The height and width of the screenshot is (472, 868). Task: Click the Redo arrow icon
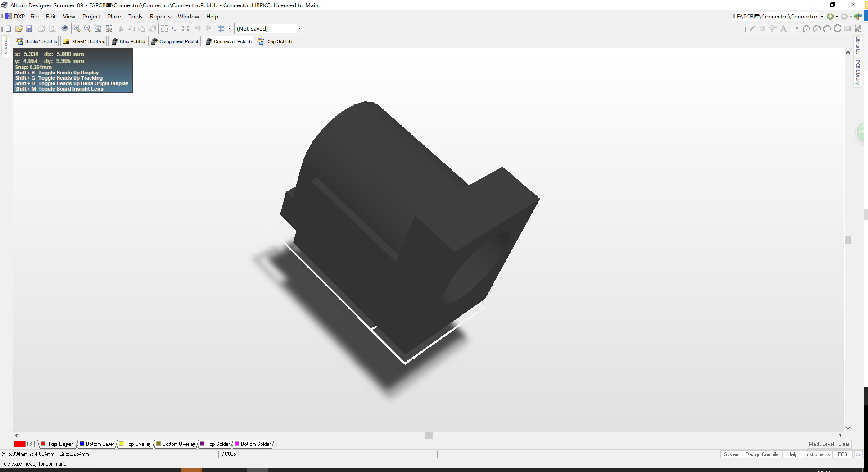coord(208,28)
